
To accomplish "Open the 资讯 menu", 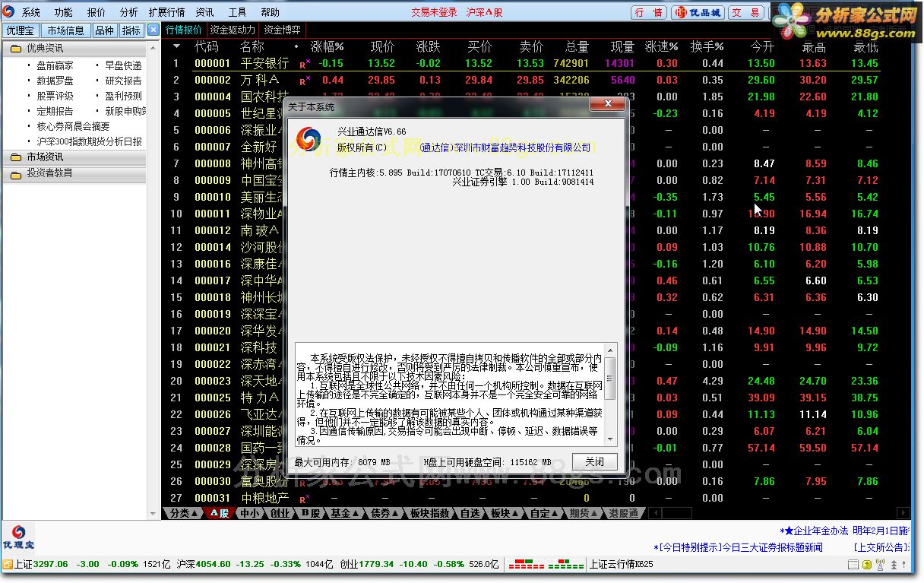I will point(205,13).
